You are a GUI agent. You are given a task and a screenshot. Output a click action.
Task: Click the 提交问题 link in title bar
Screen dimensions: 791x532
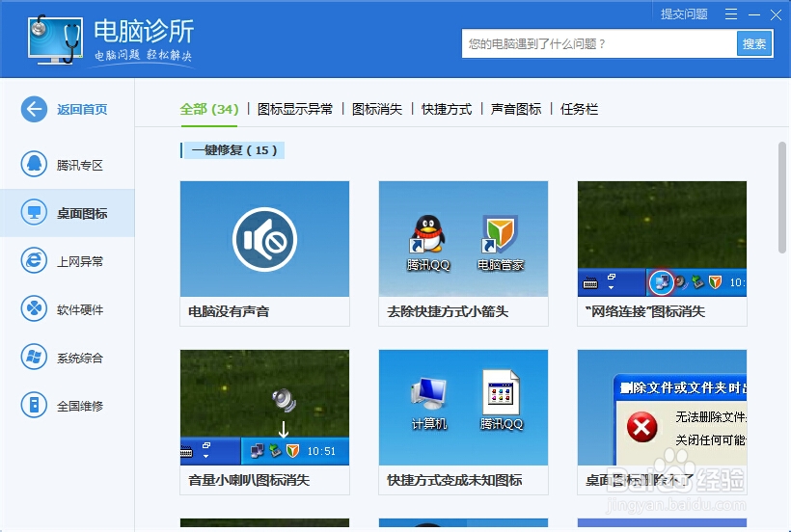point(684,14)
